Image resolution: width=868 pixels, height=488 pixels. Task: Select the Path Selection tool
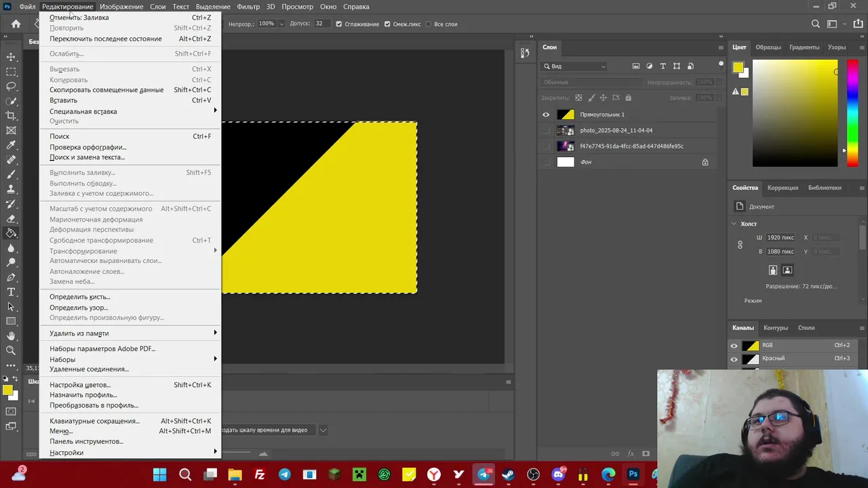[11, 306]
